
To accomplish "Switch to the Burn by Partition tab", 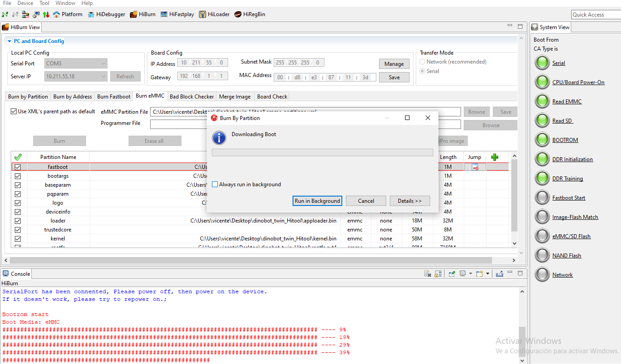I will [28, 97].
